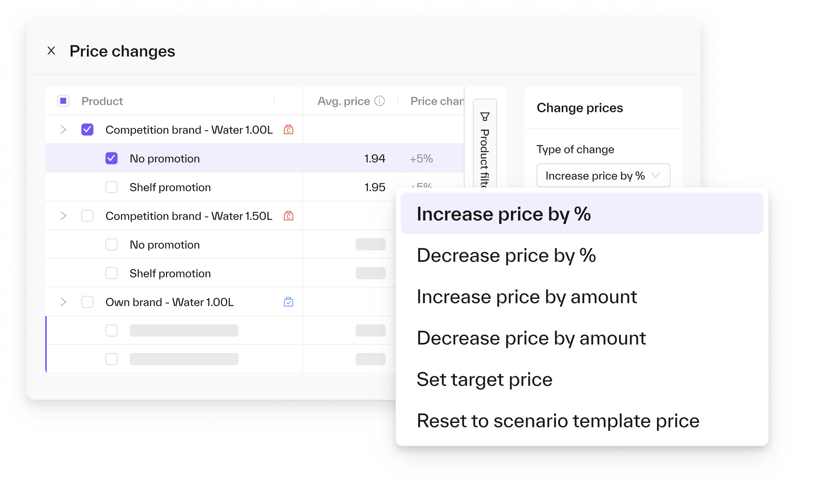815x504 pixels.
Task: Check Shelf promotion under Competition brand Water 1.00L
Action: tap(111, 187)
